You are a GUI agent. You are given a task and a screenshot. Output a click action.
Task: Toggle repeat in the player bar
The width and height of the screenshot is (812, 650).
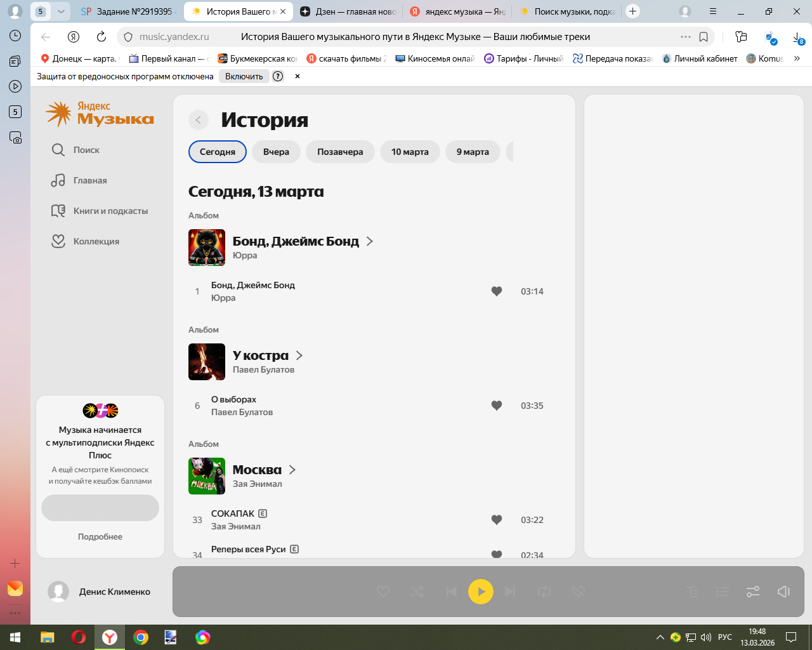pos(544,592)
